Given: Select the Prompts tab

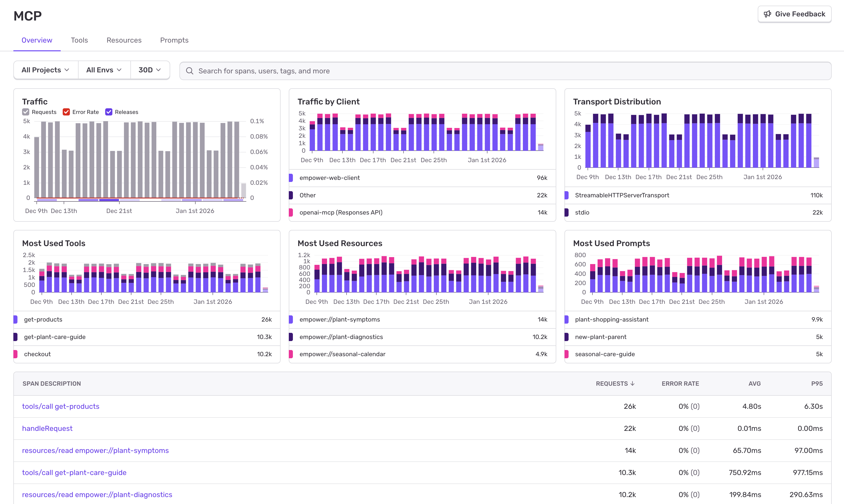Looking at the screenshot, I should pos(174,40).
